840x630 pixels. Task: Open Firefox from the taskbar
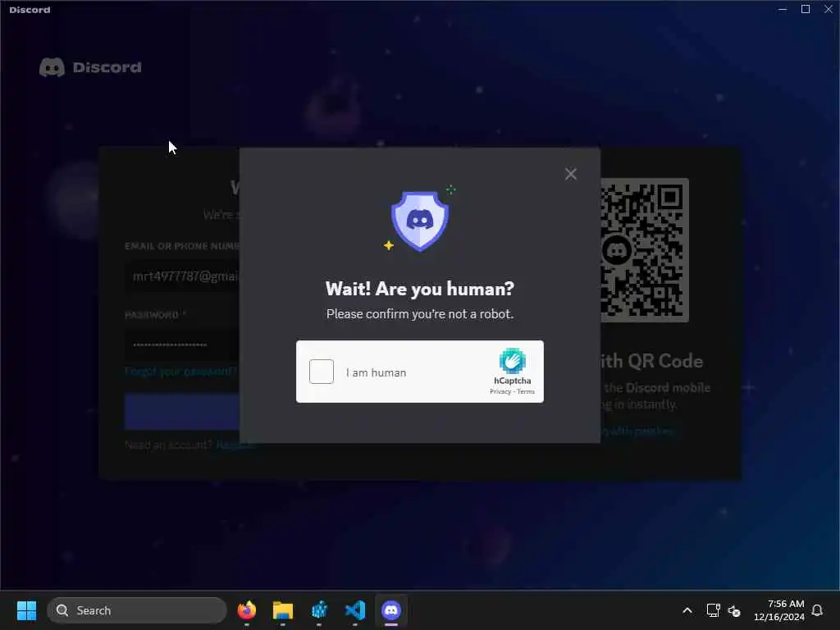click(x=246, y=610)
